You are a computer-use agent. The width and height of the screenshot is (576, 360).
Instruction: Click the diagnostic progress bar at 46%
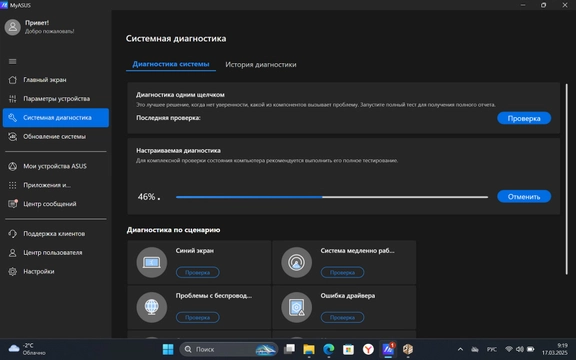click(332, 197)
